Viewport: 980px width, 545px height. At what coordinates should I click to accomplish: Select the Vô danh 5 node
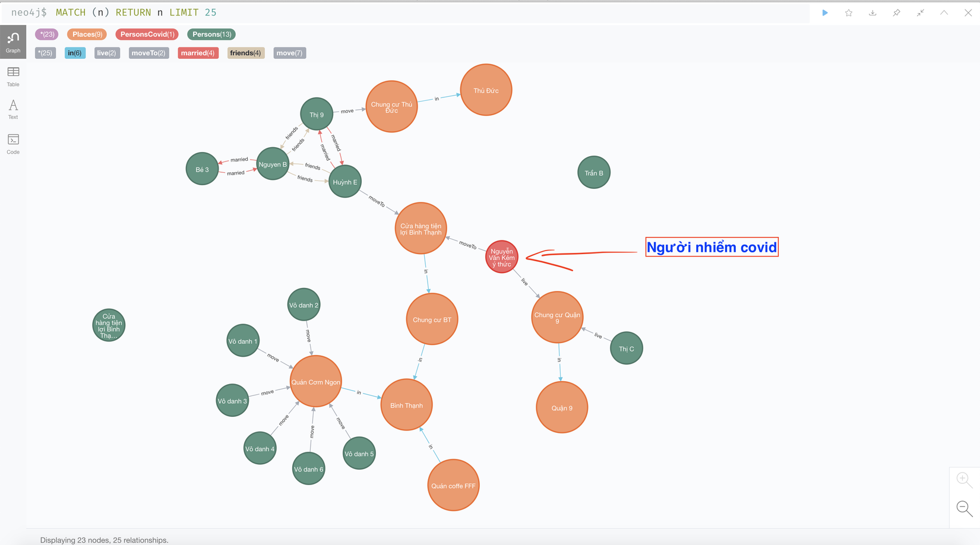click(x=359, y=453)
